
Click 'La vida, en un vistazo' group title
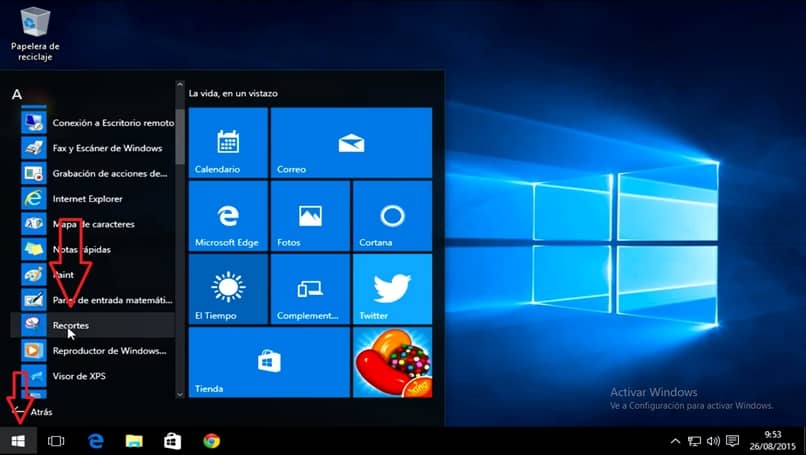(233, 94)
